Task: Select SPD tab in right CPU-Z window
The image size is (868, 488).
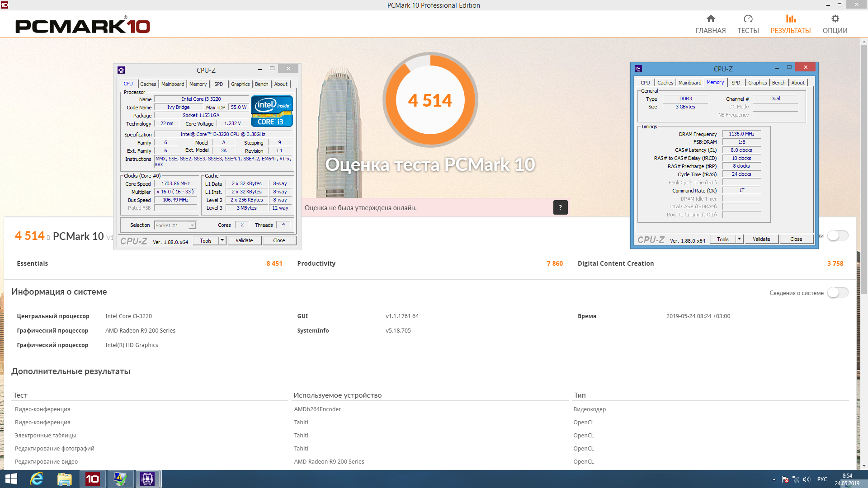Action: [x=736, y=82]
